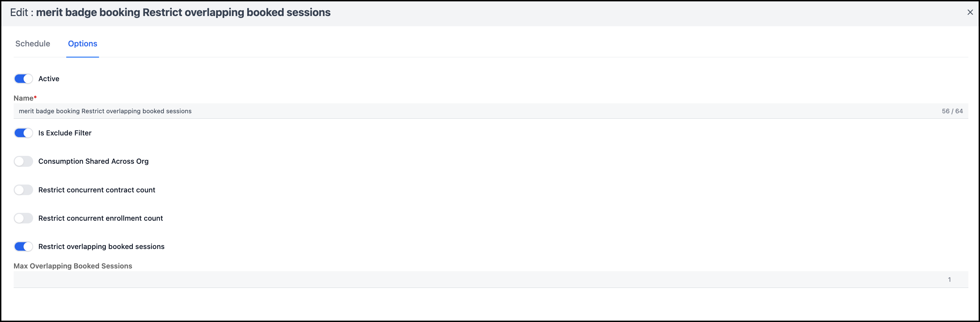The width and height of the screenshot is (980, 322).
Task: Click into the Name text field
Action: pos(457,111)
